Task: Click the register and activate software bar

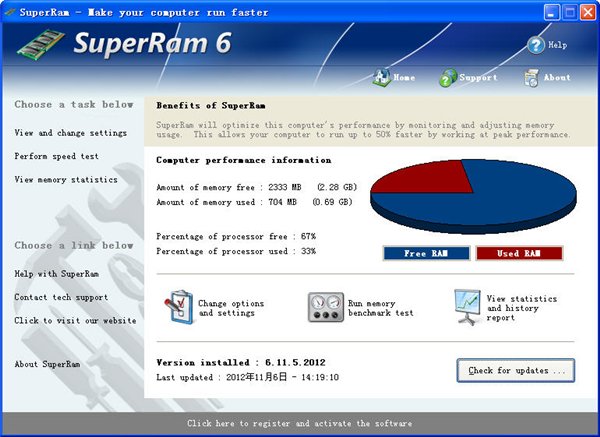Action: tap(300, 424)
